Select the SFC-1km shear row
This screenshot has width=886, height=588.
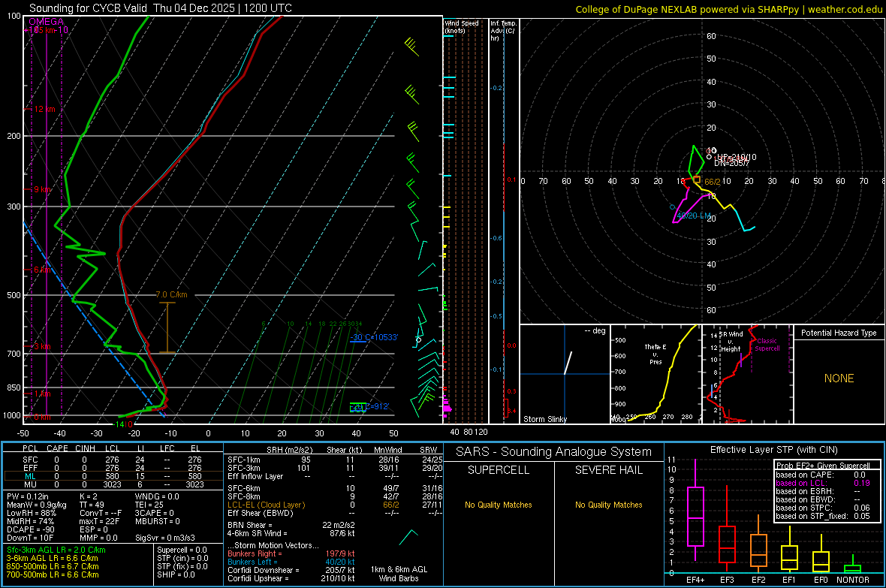tap(335, 460)
